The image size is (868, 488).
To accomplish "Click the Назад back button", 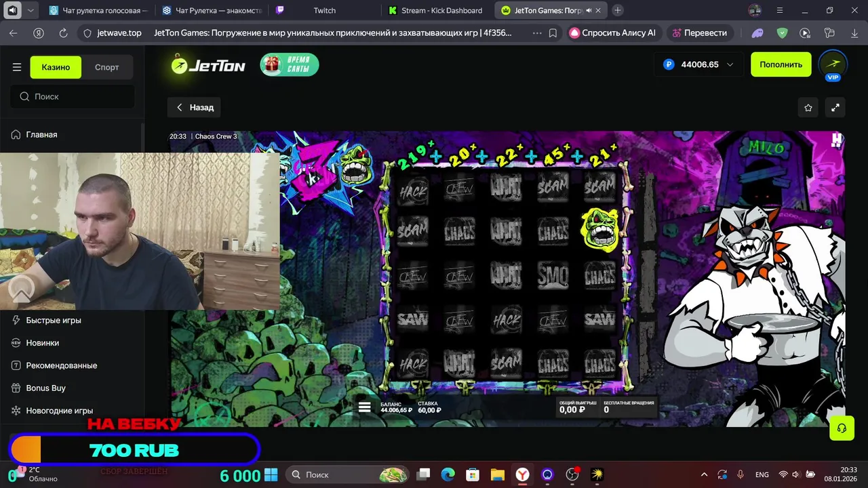I will tap(195, 107).
